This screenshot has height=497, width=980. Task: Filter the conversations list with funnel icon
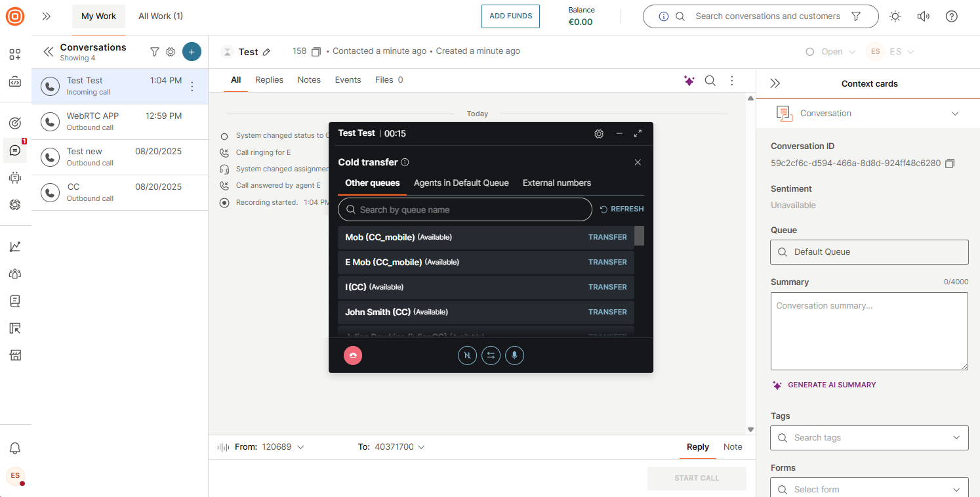[155, 52]
